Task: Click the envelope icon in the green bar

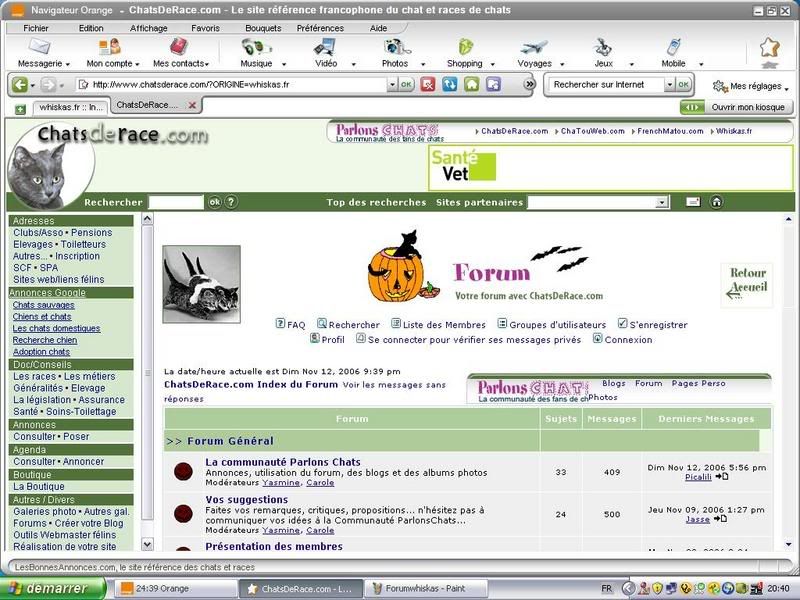Action: coord(693,202)
